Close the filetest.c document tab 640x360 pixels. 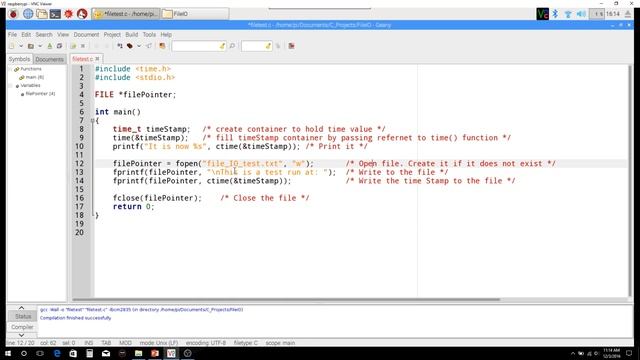(97, 59)
